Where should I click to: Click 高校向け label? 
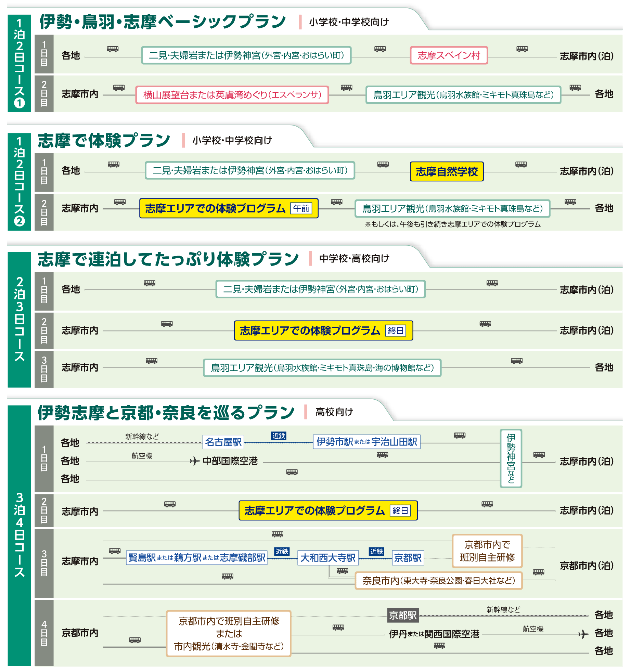point(334,412)
